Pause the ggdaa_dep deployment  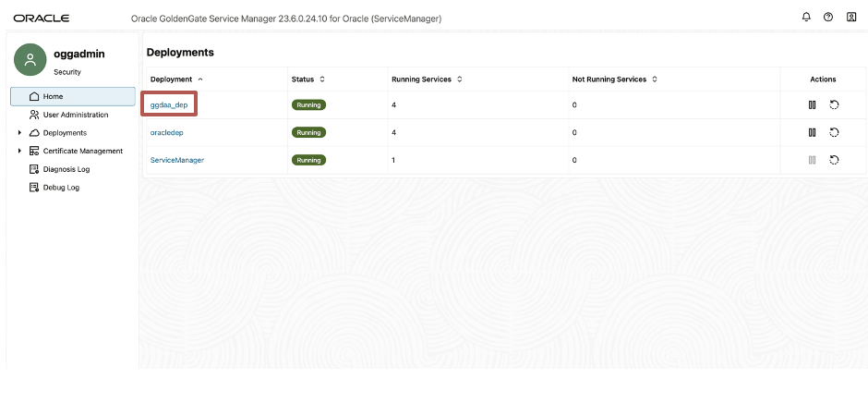(812, 104)
